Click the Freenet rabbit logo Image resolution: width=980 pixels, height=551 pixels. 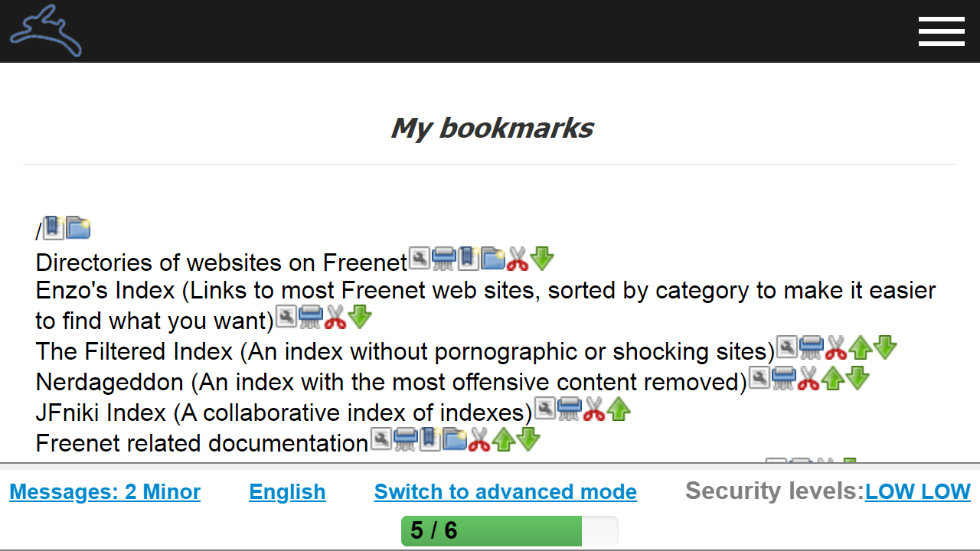46,31
